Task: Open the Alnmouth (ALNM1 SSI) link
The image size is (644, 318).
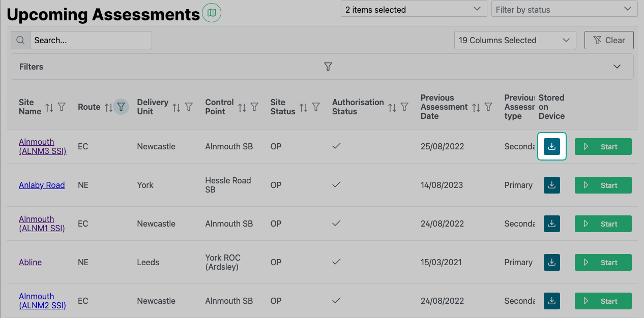Action: [x=42, y=224]
